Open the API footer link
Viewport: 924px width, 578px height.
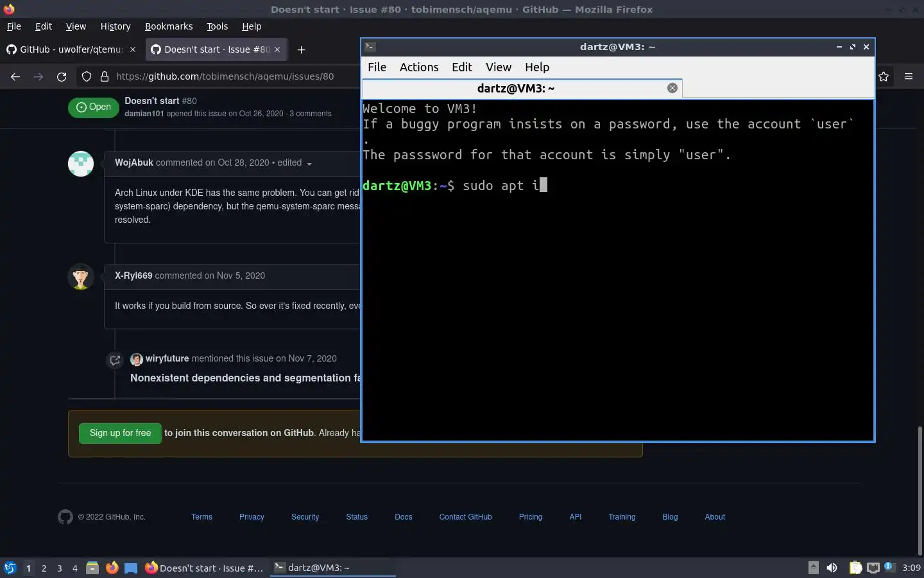click(576, 517)
